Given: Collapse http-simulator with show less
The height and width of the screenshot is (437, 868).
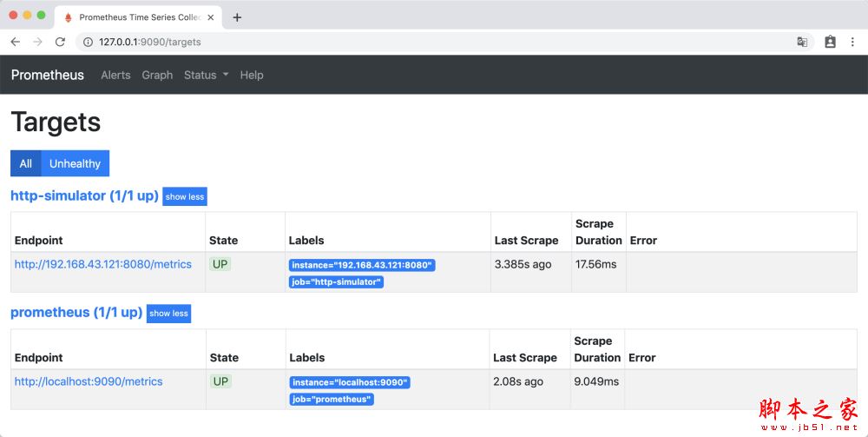Looking at the screenshot, I should [x=185, y=197].
